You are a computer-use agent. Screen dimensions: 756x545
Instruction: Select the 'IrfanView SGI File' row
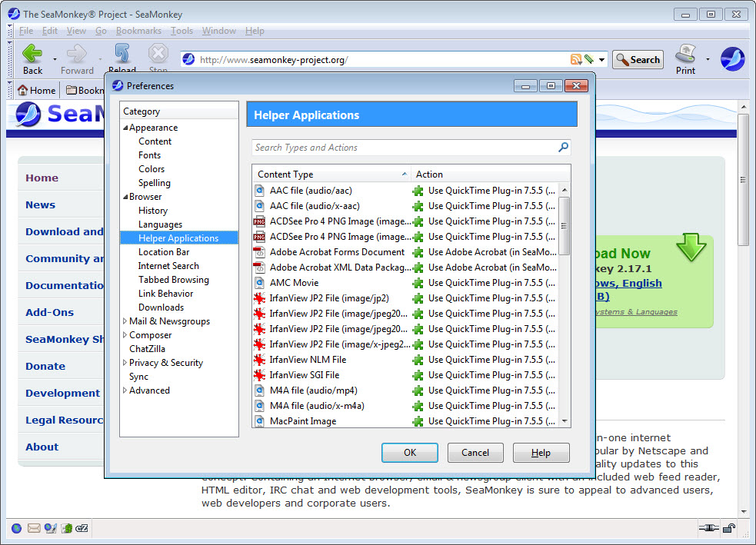point(405,375)
